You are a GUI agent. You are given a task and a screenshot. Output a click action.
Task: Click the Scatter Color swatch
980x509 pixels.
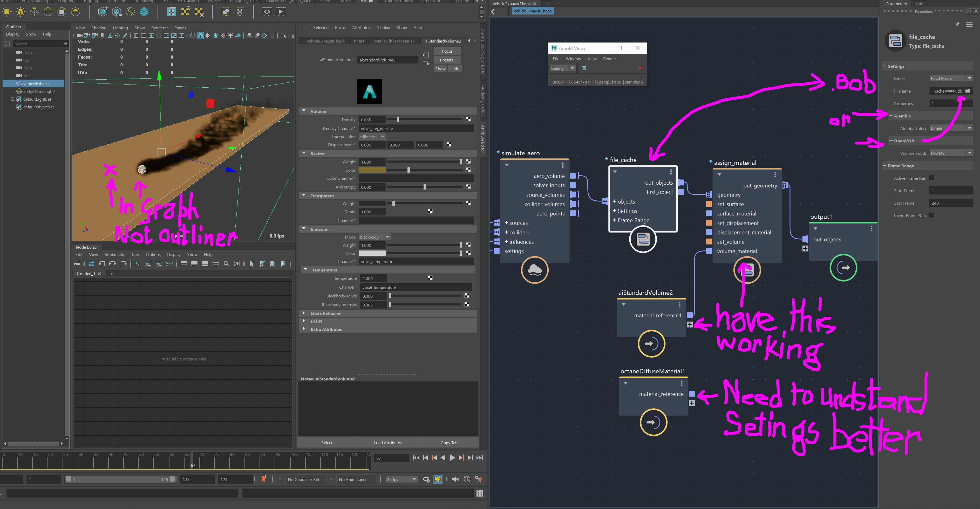pos(372,170)
